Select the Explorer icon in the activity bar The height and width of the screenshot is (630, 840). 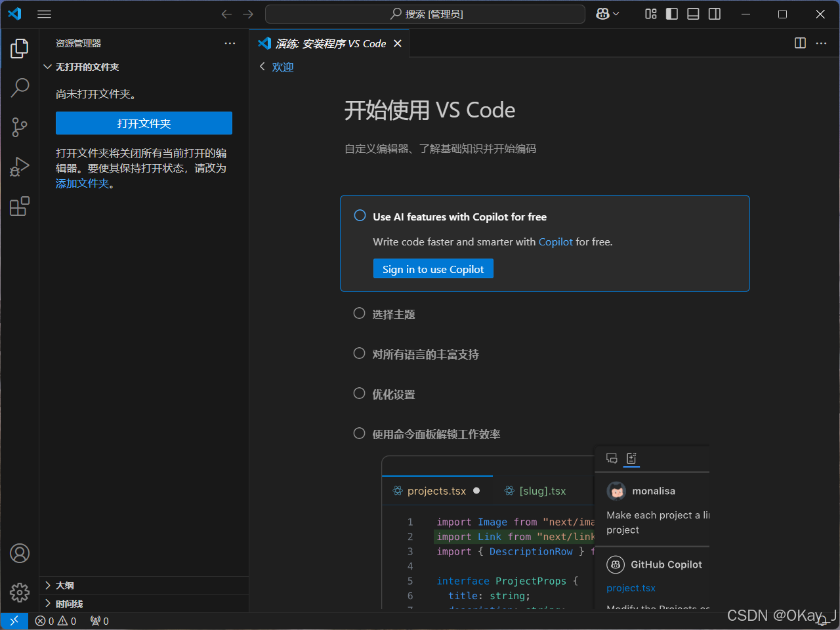pos(20,47)
